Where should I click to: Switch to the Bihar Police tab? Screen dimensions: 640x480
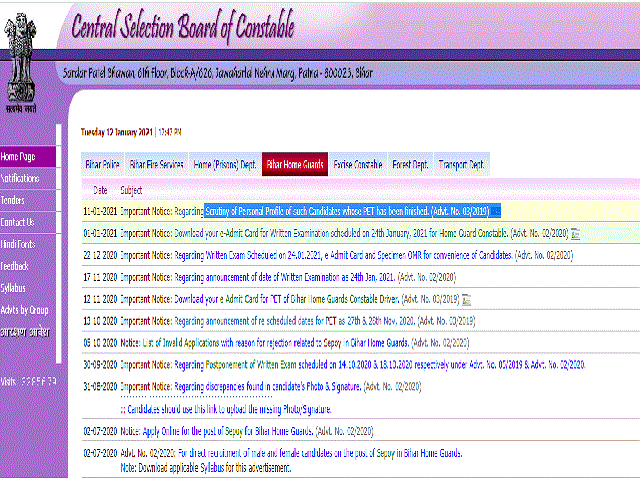coord(102,164)
